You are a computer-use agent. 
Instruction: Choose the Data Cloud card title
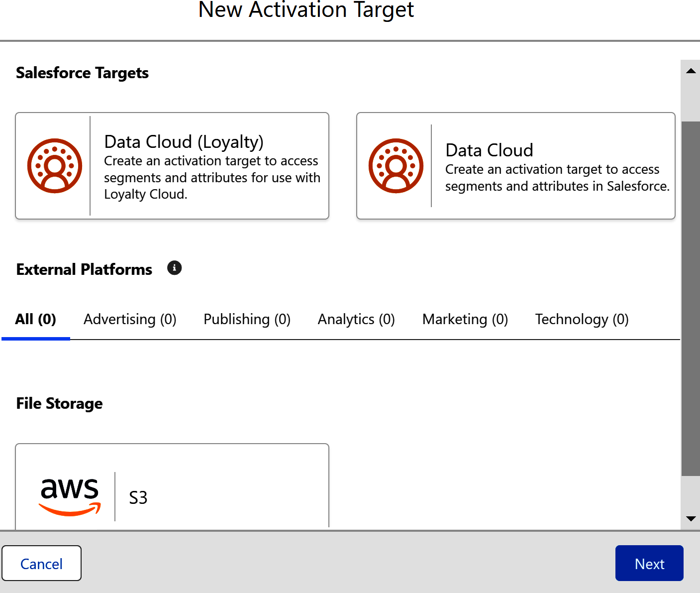point(489,150)
